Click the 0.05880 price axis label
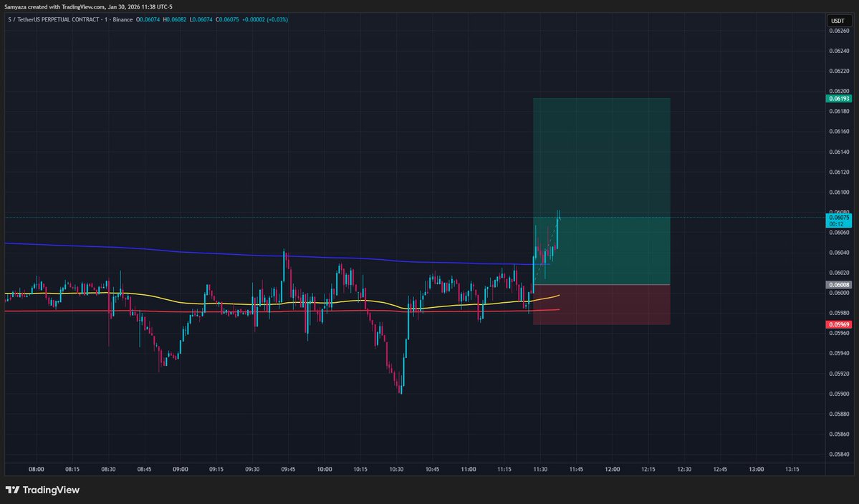This screenshot has width=859, height=504. (839, 415)
